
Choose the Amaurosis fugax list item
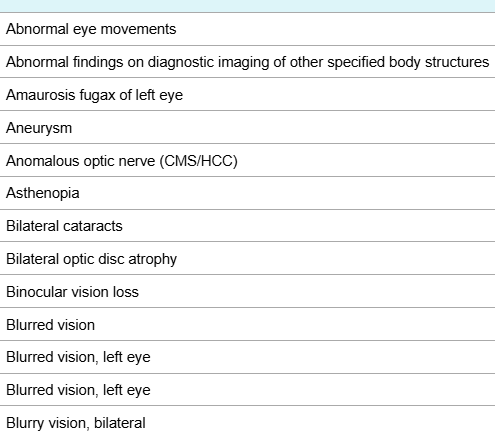pos(247,95)
